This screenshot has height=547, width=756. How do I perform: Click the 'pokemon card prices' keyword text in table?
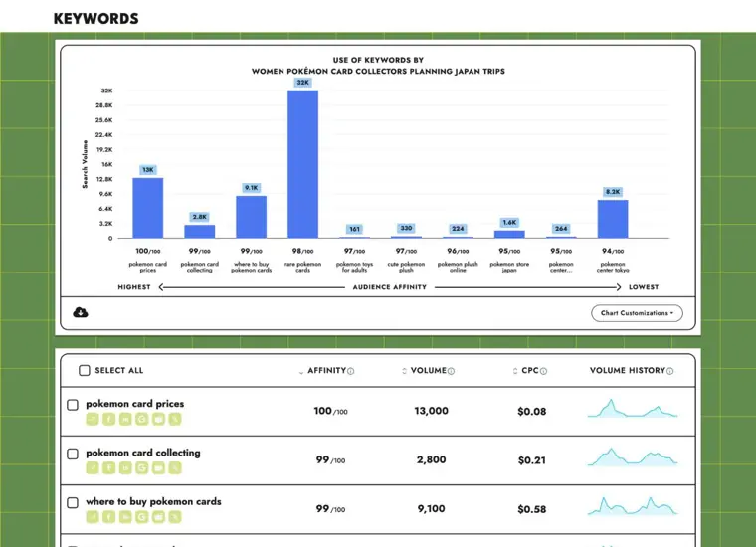pyautogui.click(x=135, y=404)
